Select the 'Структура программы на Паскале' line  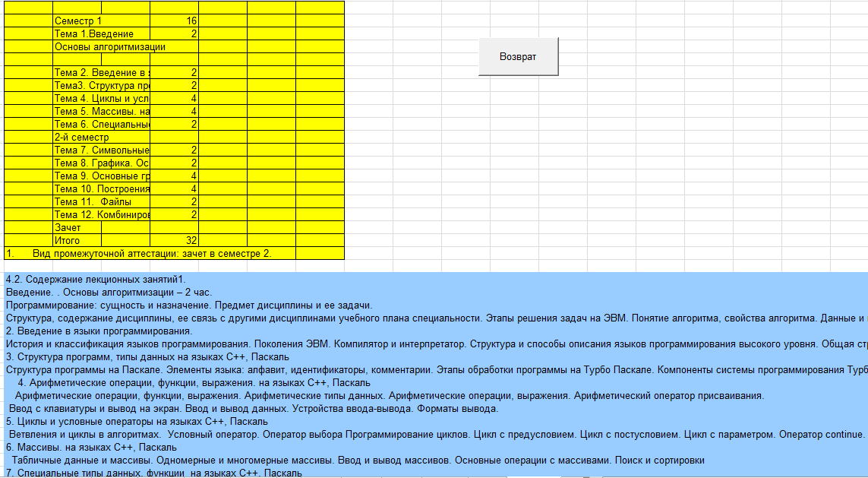(436, 370)
